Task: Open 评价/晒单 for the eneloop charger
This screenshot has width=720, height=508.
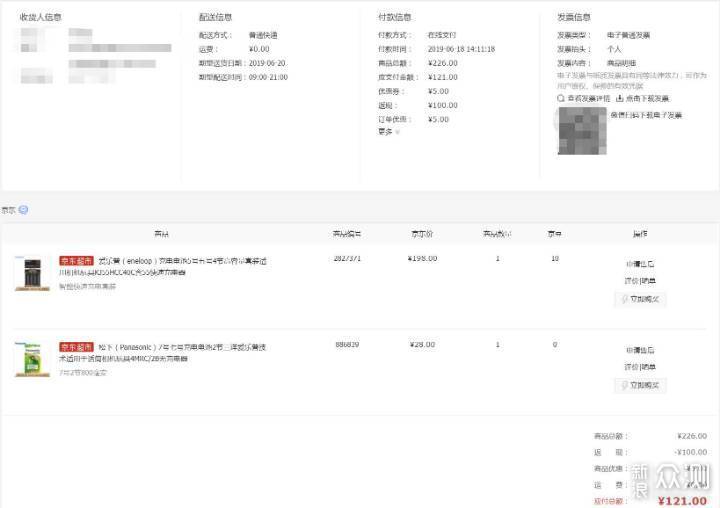Action: [x=640, y=281]
